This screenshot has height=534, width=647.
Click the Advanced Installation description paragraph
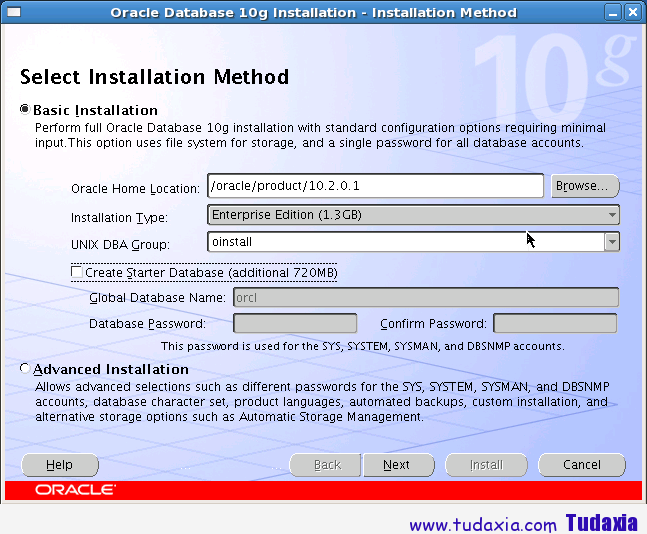(x=322, y=402)
